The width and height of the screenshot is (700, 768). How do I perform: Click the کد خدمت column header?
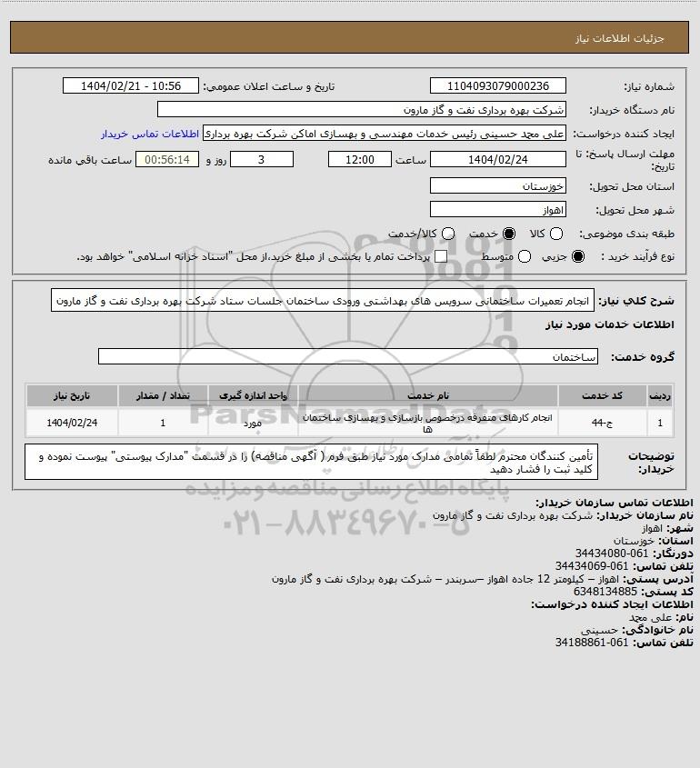[x=602, y=395]
